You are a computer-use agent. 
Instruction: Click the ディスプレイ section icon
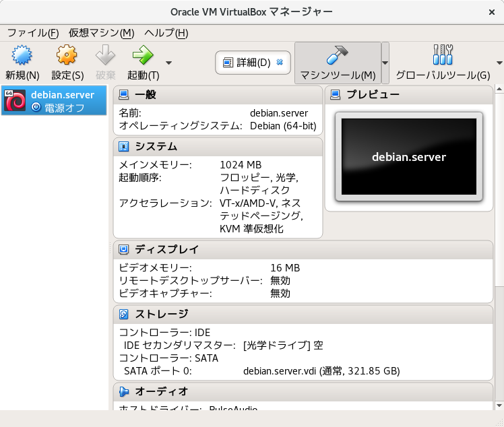click(x=124, y=249)
